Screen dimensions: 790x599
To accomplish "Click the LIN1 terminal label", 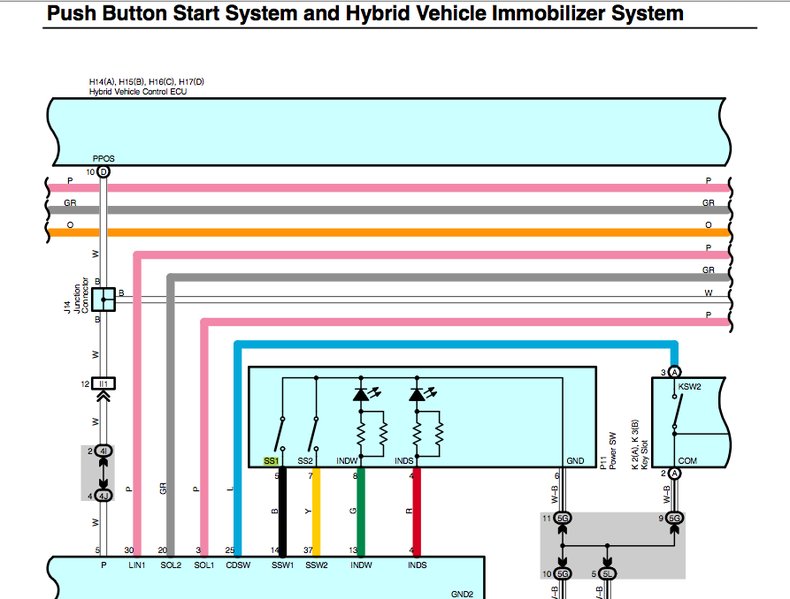I will 137,565.
